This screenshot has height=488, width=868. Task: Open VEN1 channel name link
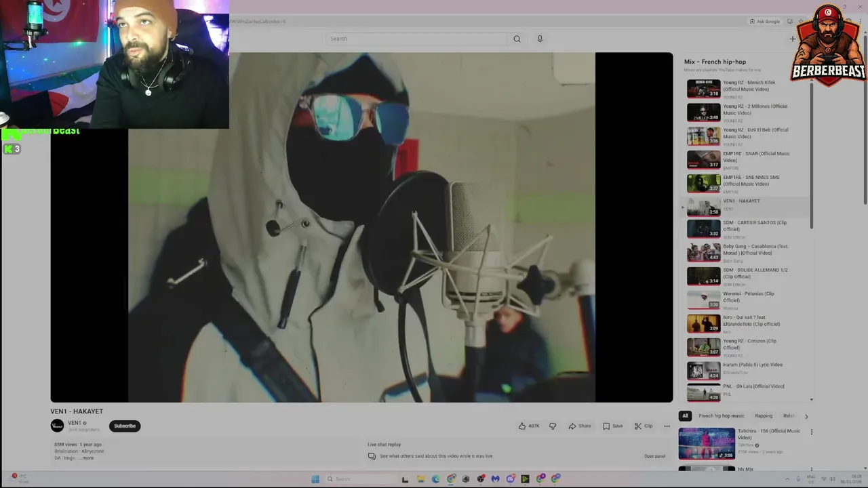[x=74, y=423]
